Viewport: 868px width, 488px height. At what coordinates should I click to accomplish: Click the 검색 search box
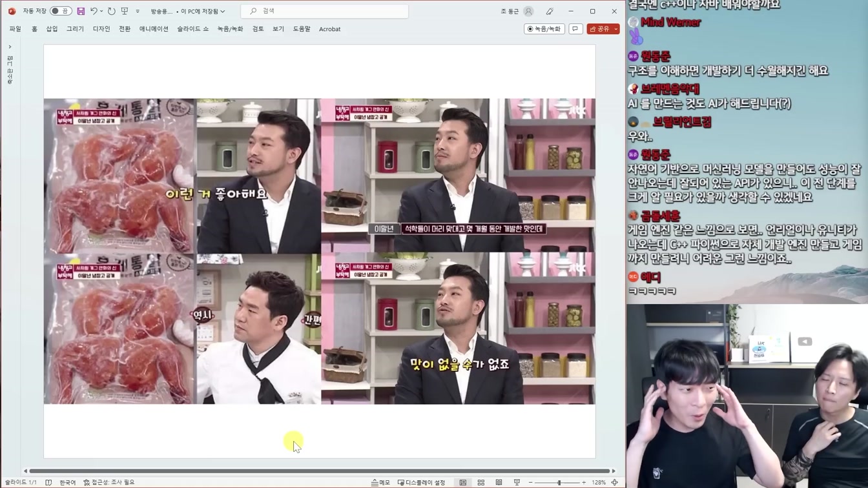click(x=324, y=11)
